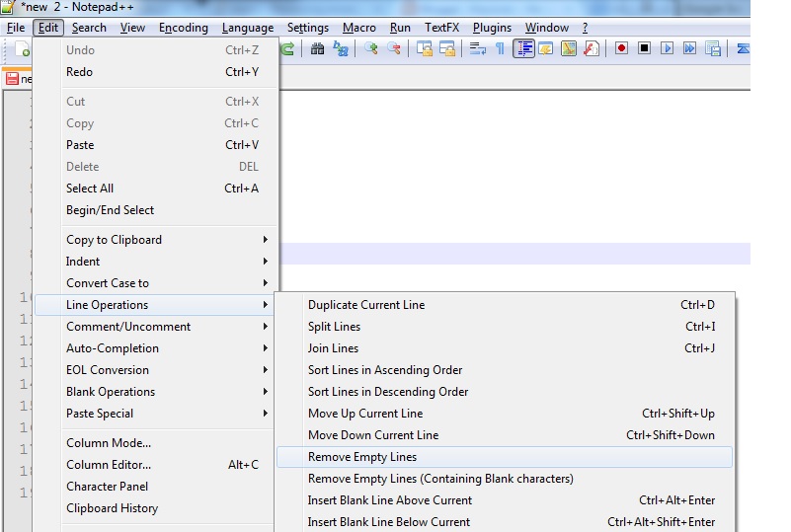The width and height of the screenshot is (791, 532).
Task: Open the File menu
Action: 16,28
